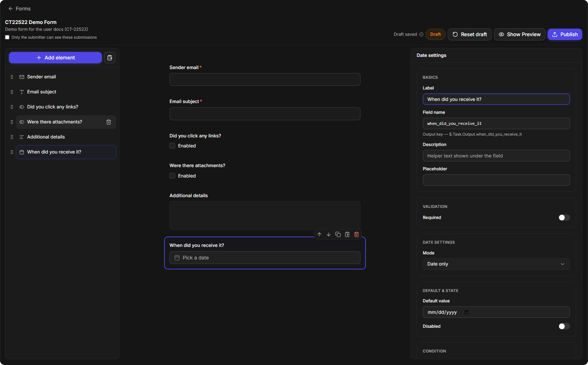Click drag handle for 'Did you click any links?'
This screenshot has height=365, width=588.
[12, 107]
